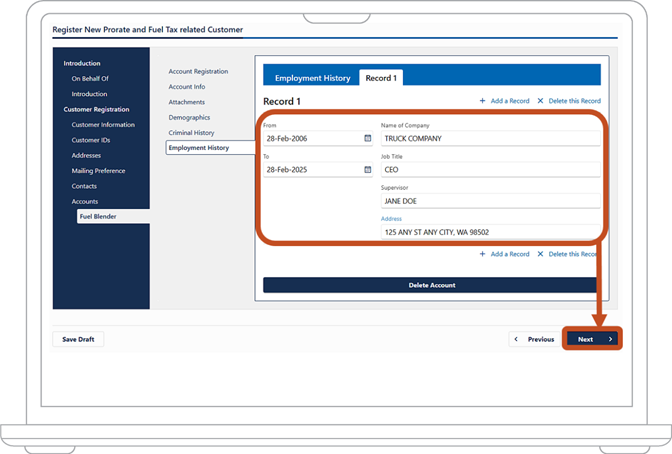Open Criminal History in the section list
Screen dimensions: 672x454
tap(191, 132)
